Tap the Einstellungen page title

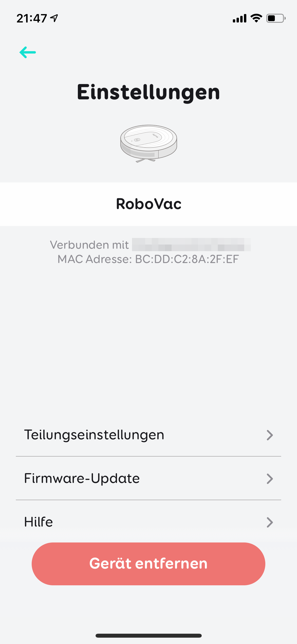[148, 92]
